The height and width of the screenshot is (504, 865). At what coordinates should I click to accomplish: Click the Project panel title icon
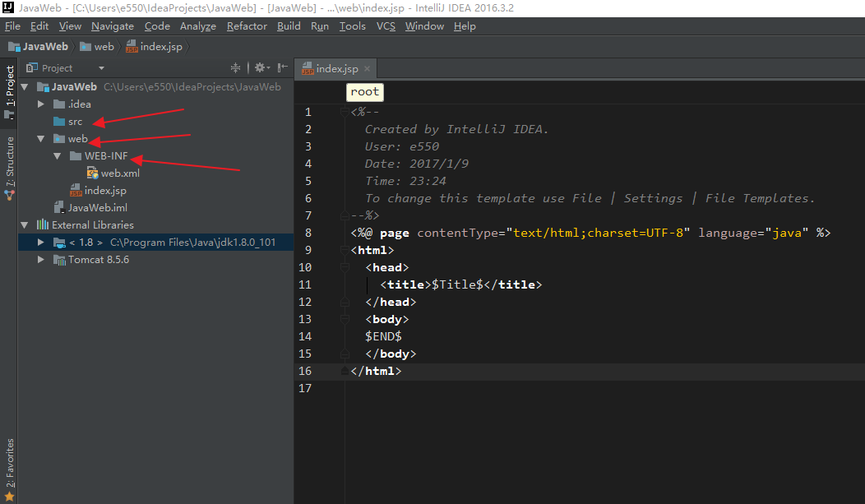coord(32,67)
